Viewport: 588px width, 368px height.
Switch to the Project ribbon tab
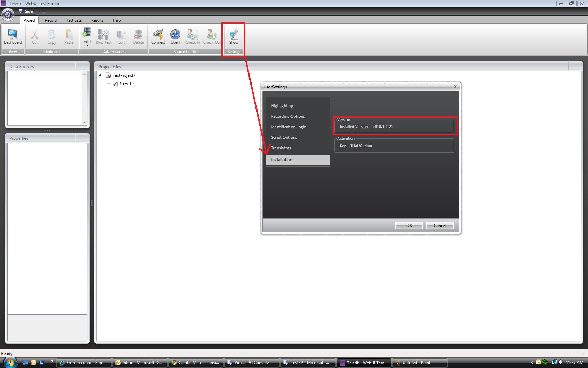(x=29, y=20)
